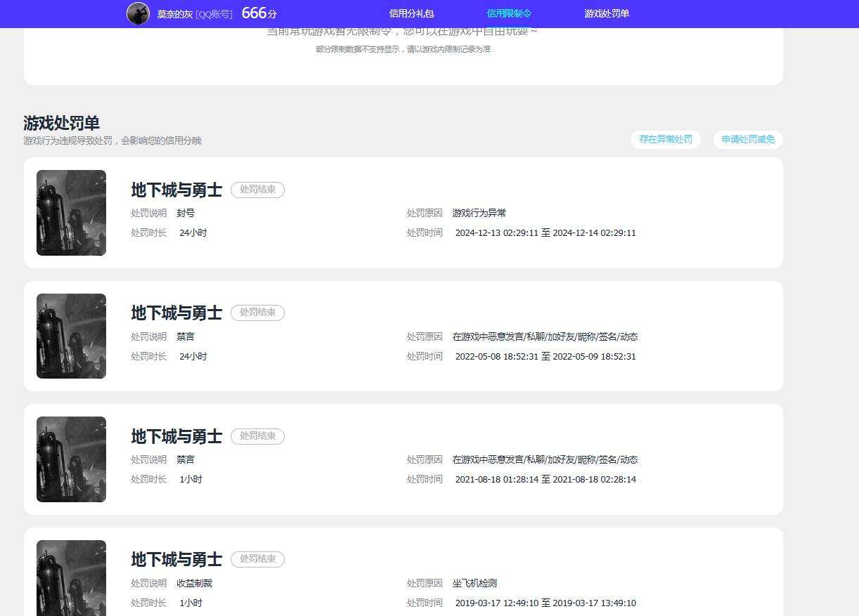Open the 信用分礼包 tab
Viewport: 859px width, 616px height.
(411, 13)
